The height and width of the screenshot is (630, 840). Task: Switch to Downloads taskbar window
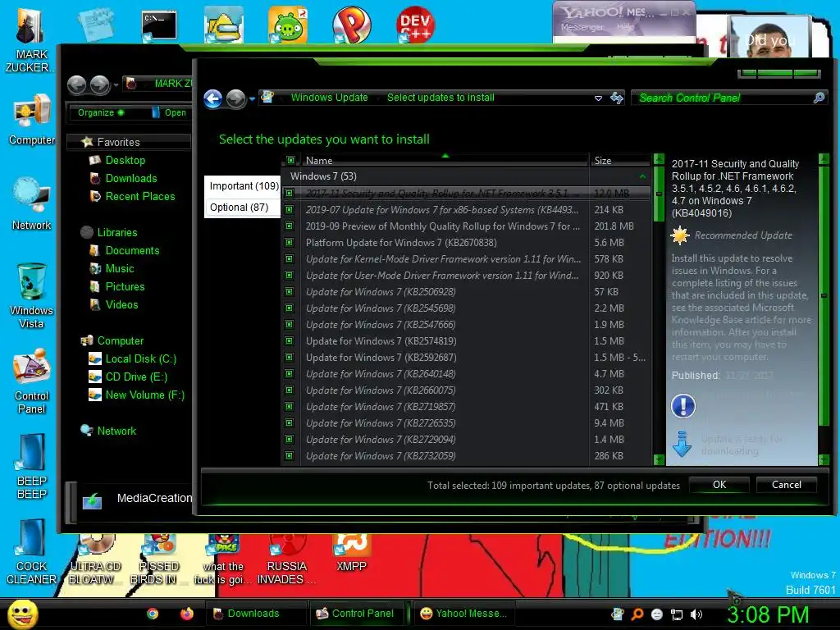pos(255,614)
